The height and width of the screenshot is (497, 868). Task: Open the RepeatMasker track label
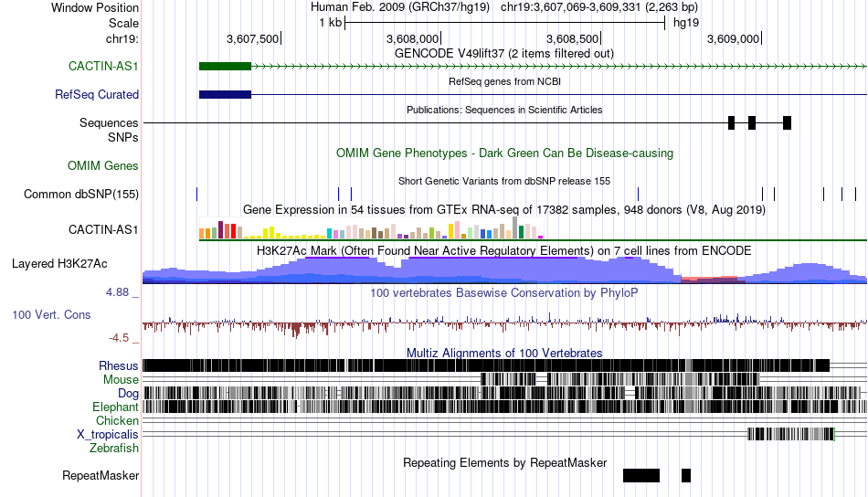pyautogui.click(x=101, y=475)
